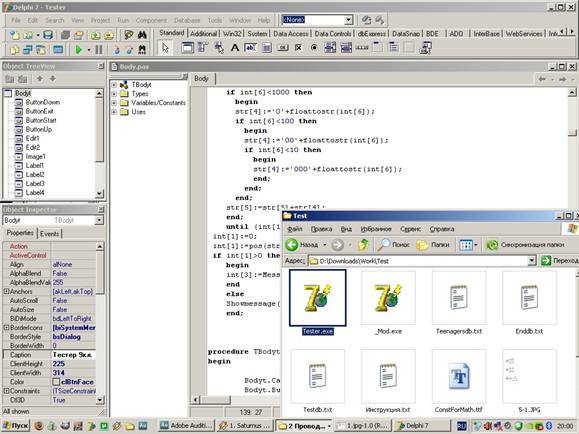
Task: Expand BorderIcons property in Object Inspector
Action: point(6,328)
